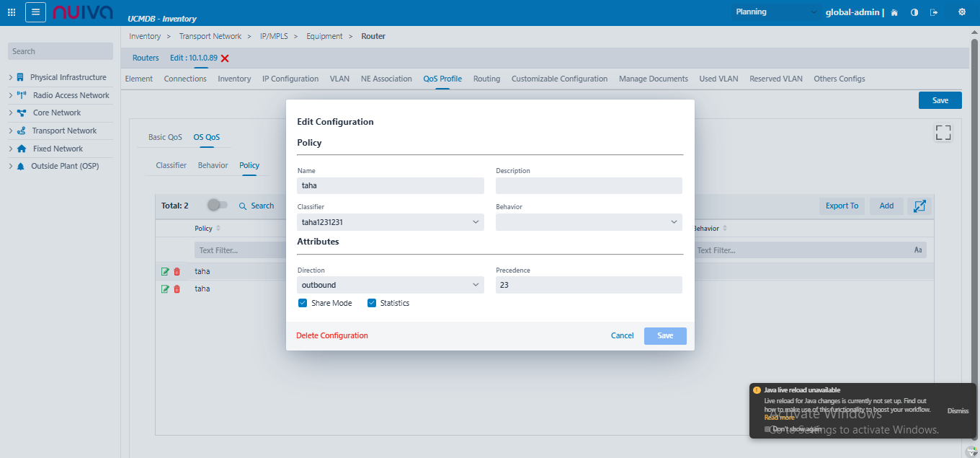The height and width of the screenshot is (458, 980).
Task: Select the Basic QoS tab
Action: [x=165, y=137]
